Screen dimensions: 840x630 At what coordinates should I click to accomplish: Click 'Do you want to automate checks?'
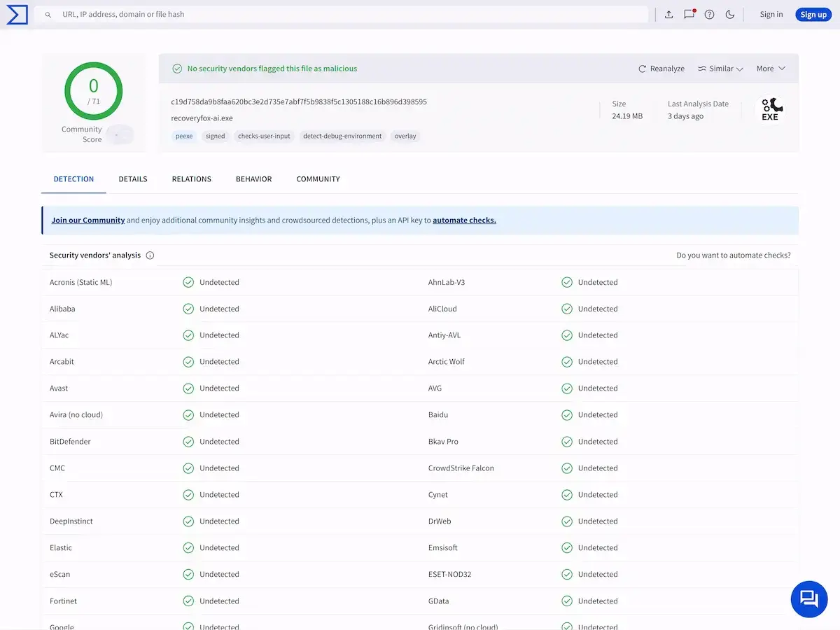(x=734, y=255)
